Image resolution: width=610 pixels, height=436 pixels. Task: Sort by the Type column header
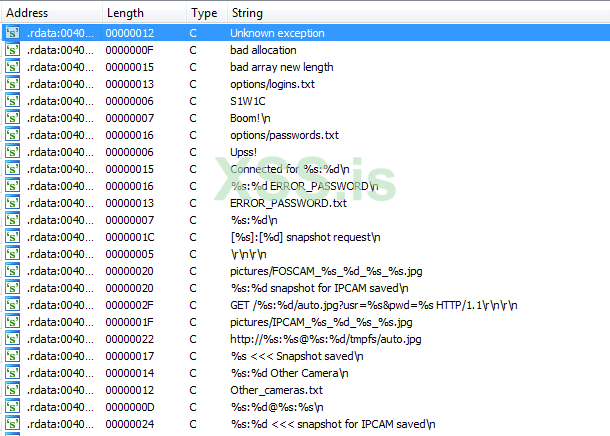pyautogui.click(x=207, y=13)
